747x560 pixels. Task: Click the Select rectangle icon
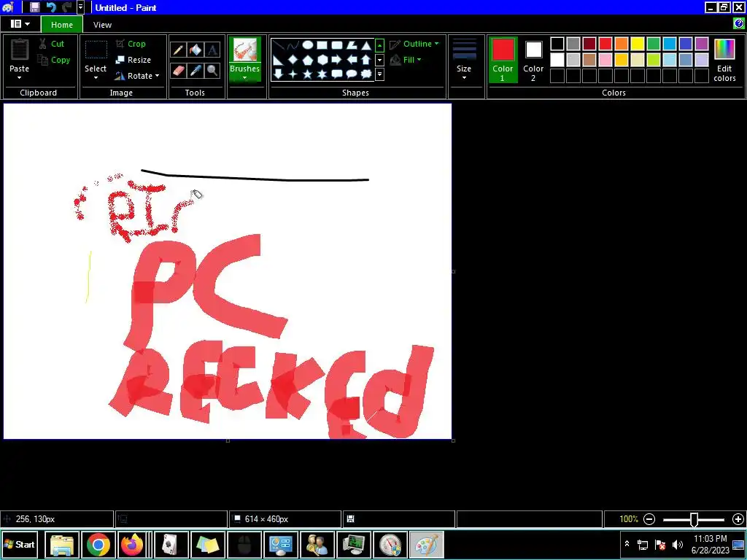click(96, 50)
